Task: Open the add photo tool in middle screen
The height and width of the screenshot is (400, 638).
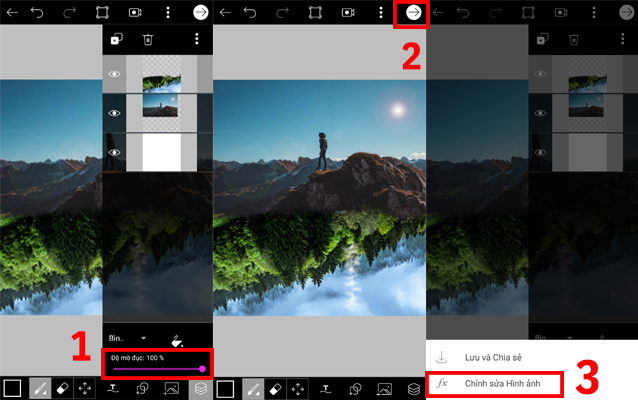Action: [x=384, y=388]
